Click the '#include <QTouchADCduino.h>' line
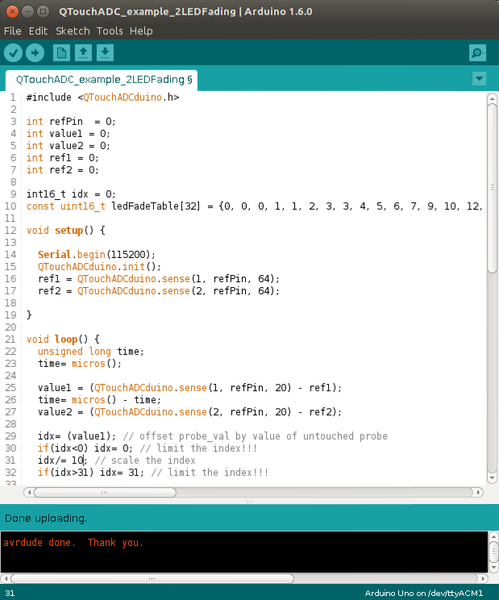This screenshot has width=499, height=600. coord(103,97)
